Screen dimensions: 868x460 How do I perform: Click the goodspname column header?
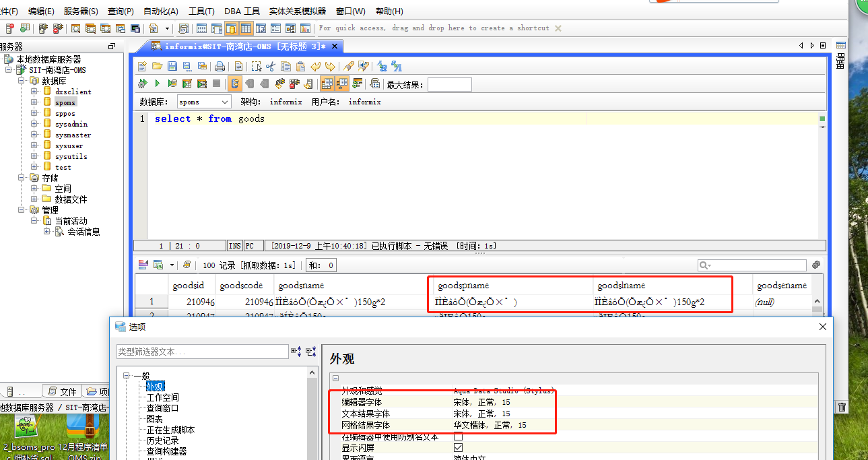(512, 286)
